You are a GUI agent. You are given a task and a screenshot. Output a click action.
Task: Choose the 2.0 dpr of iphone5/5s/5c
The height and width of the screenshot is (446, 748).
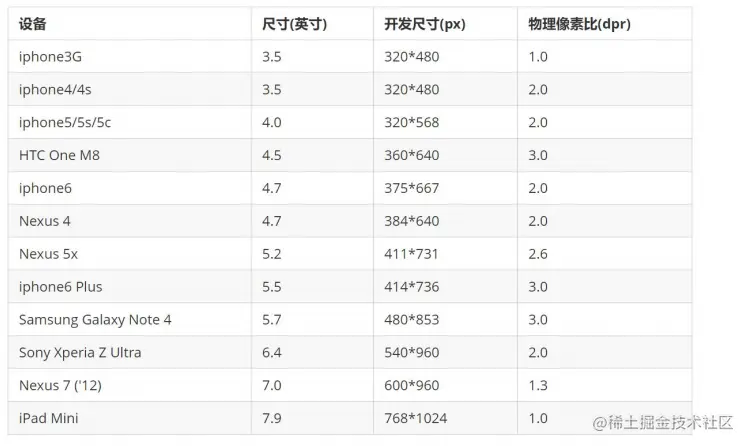coord(538,123)
